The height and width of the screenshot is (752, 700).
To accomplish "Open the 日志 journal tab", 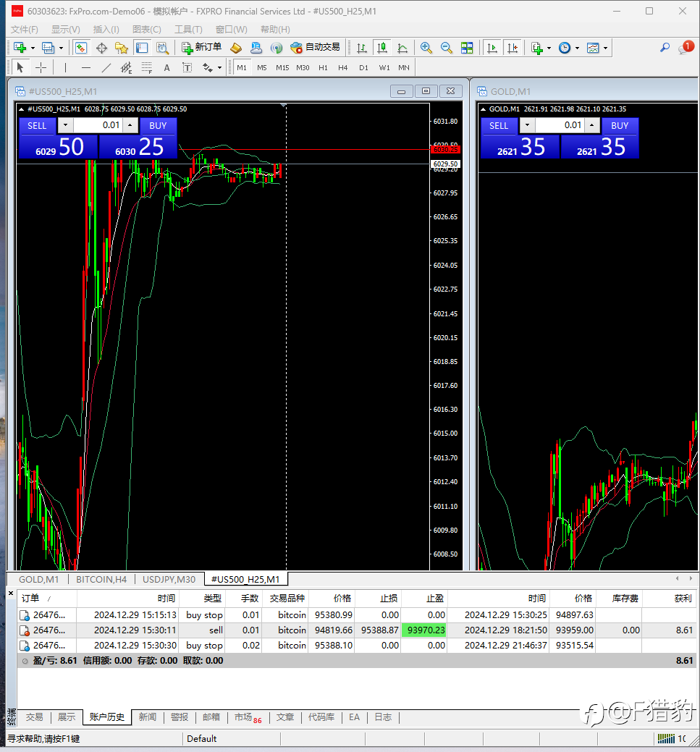I will point(383,717).
